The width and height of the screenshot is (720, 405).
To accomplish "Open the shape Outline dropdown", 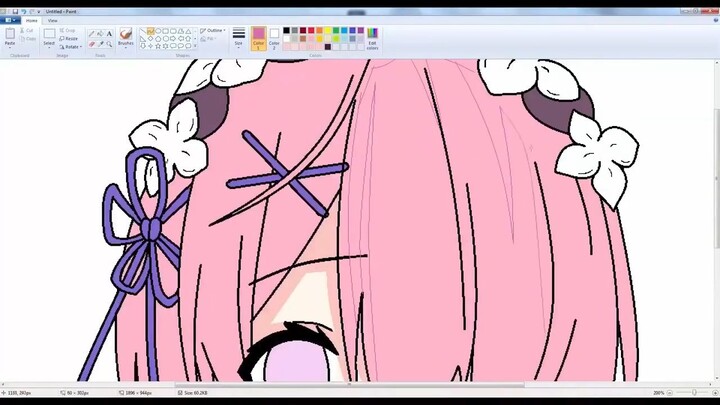I will [x=213, y=30].
